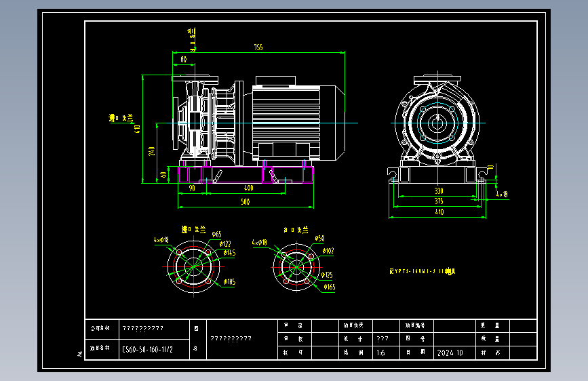Click the ø145 label on the left flange
Image resolution: width=588 pixels, height=381 pixels.
click(229, 253)
